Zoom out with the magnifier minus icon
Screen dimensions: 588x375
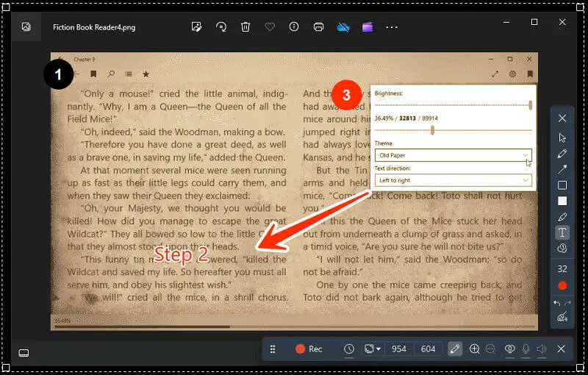490,349
